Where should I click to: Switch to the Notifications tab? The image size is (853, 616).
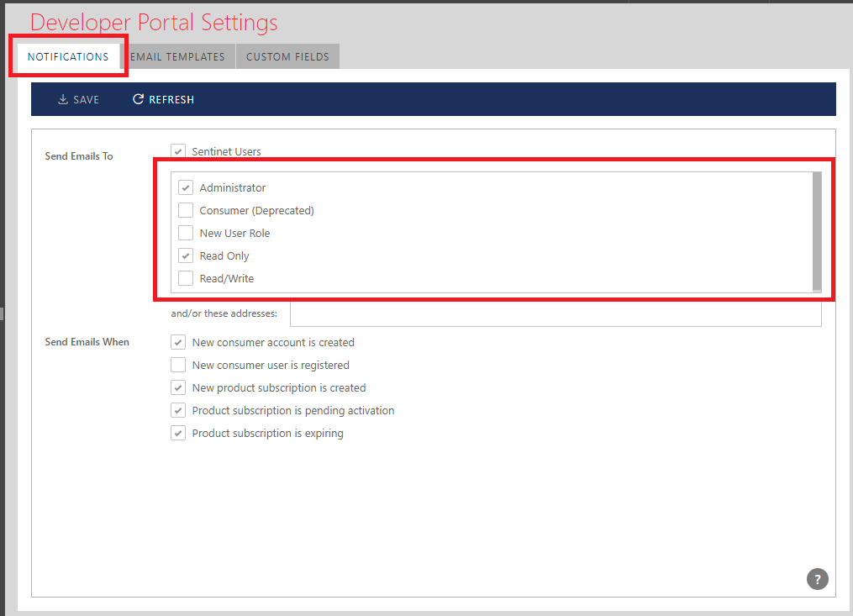pos(68,57)
